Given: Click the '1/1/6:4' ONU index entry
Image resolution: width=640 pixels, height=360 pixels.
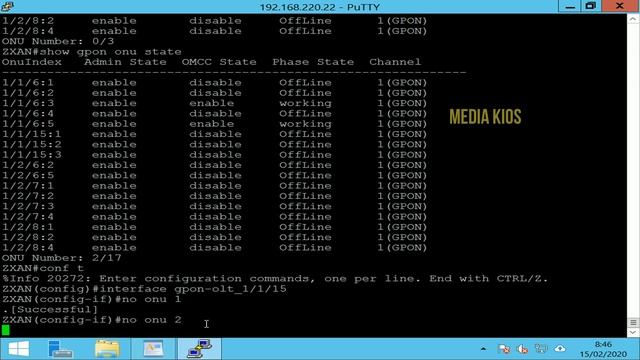Looking at the screenshot, I should [28, 113].
